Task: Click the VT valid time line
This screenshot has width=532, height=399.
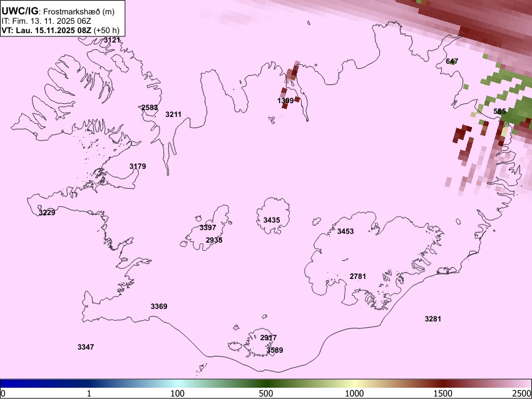Action: 60,30
